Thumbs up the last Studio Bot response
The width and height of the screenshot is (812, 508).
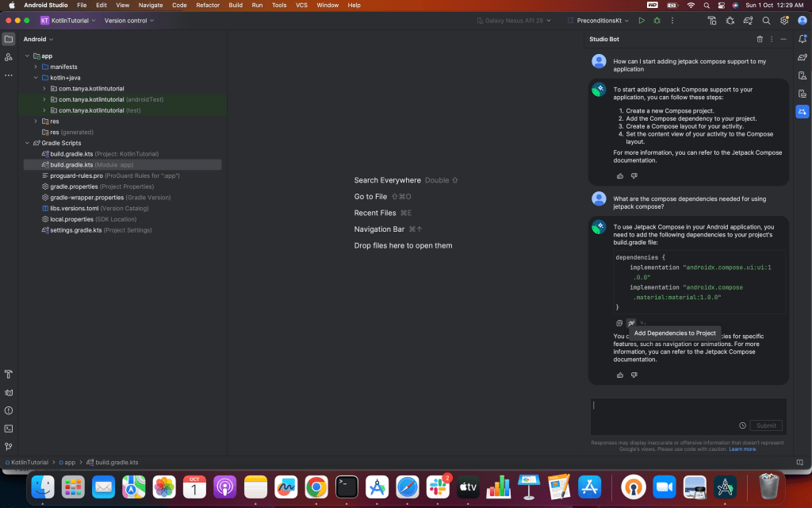coord(619,375)
